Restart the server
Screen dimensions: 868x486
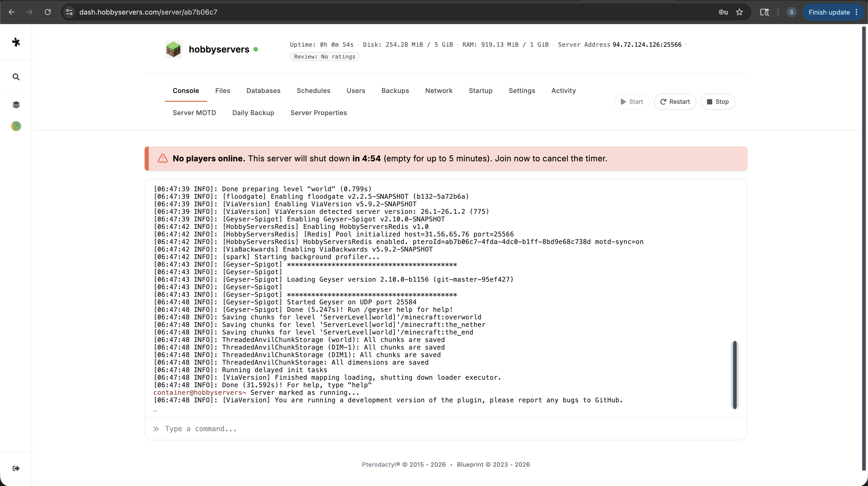click(x=675, y=102)
